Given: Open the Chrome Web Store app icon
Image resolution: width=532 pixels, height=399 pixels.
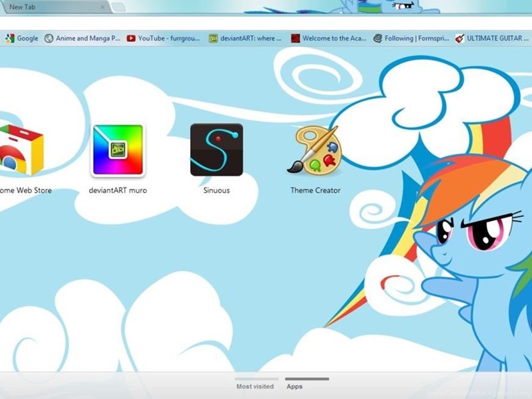Looking at the screenshot, I should (x=21, y=150).
